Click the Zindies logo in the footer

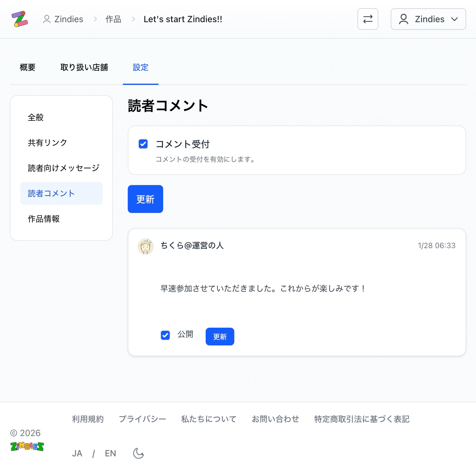tap(27, 447)
